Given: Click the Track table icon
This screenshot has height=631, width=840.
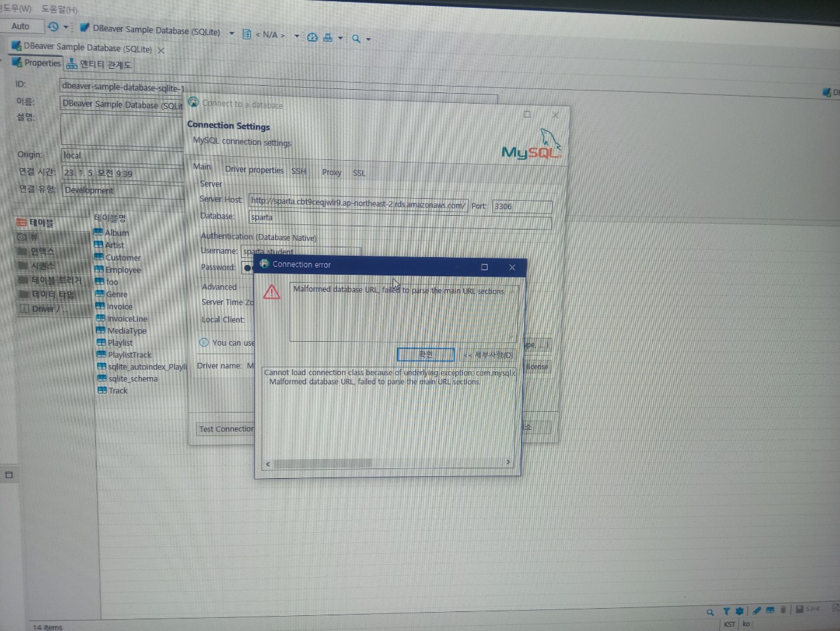Looking at the screenshot, I should tap(102, 390).
